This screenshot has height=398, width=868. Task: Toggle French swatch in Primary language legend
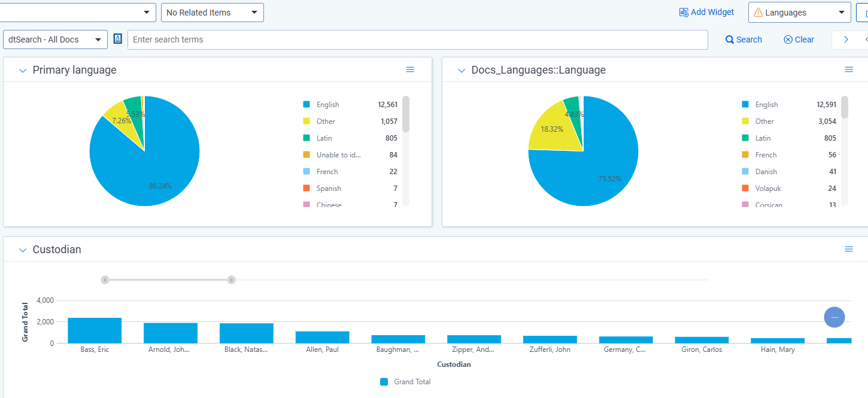tap(306, 171)
